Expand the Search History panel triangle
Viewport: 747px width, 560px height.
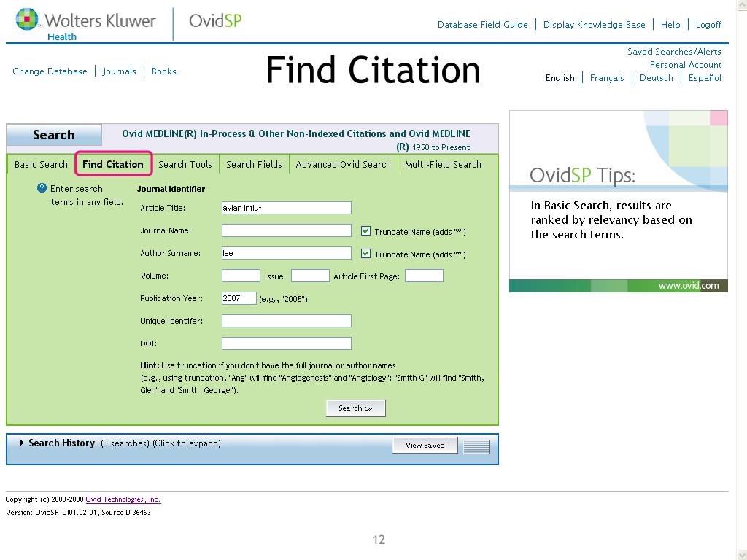pyautogui.click(x=21, y=443)
